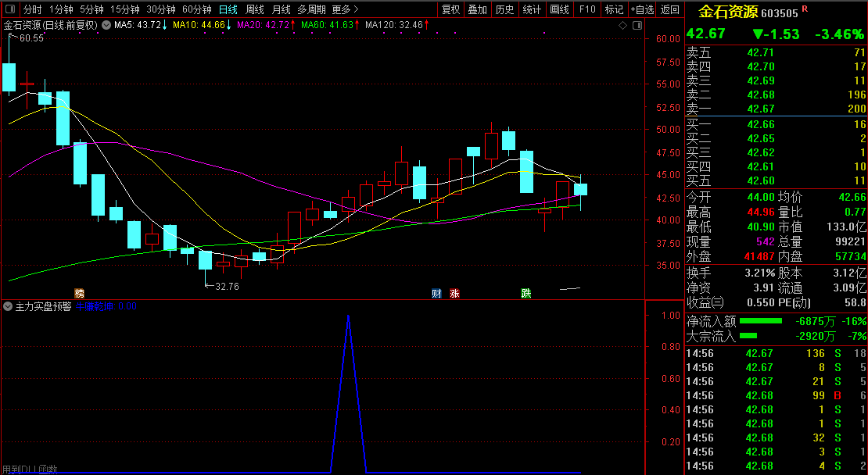
Task: Click the red R badge beside stock code
Action: [x=805, y=9]
